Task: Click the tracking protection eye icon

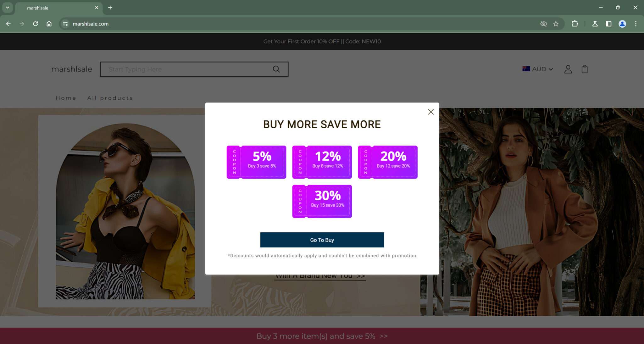Action: coord(543,24)
